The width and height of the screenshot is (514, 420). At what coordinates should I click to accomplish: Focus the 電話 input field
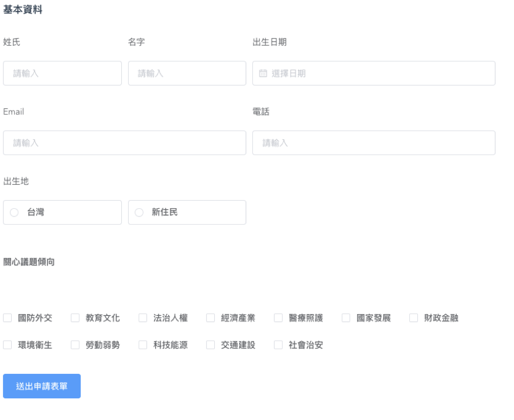pos(373,143)
